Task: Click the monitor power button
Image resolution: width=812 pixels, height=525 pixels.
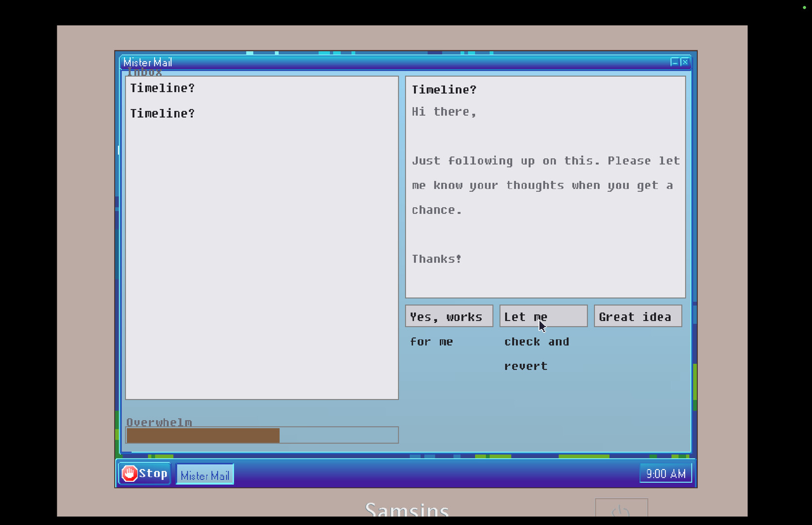Action: click(622, 508)
